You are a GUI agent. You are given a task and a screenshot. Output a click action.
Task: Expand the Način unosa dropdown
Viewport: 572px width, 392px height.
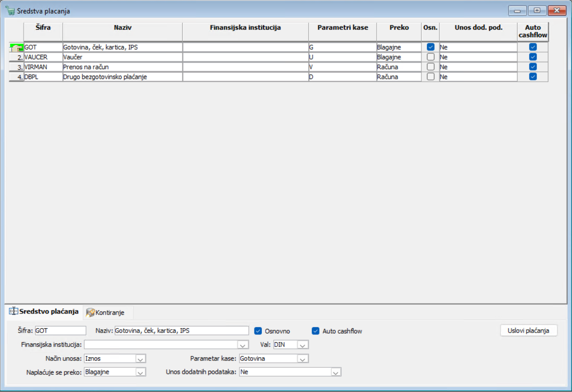coord(140,359)
